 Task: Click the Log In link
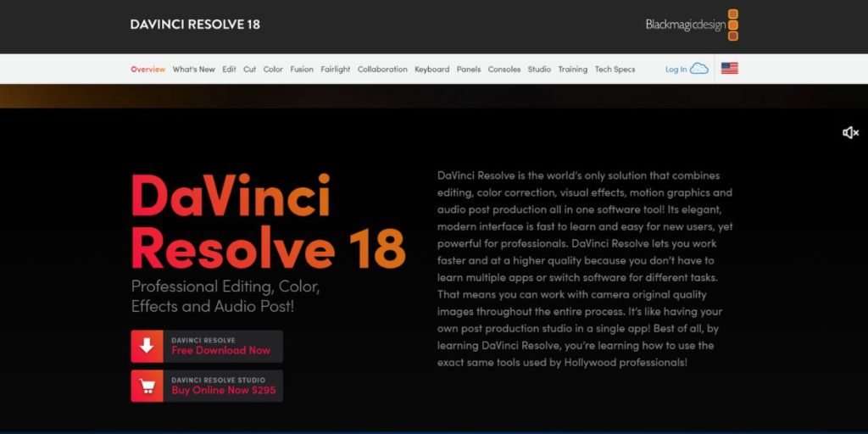[x=676, y=70]
